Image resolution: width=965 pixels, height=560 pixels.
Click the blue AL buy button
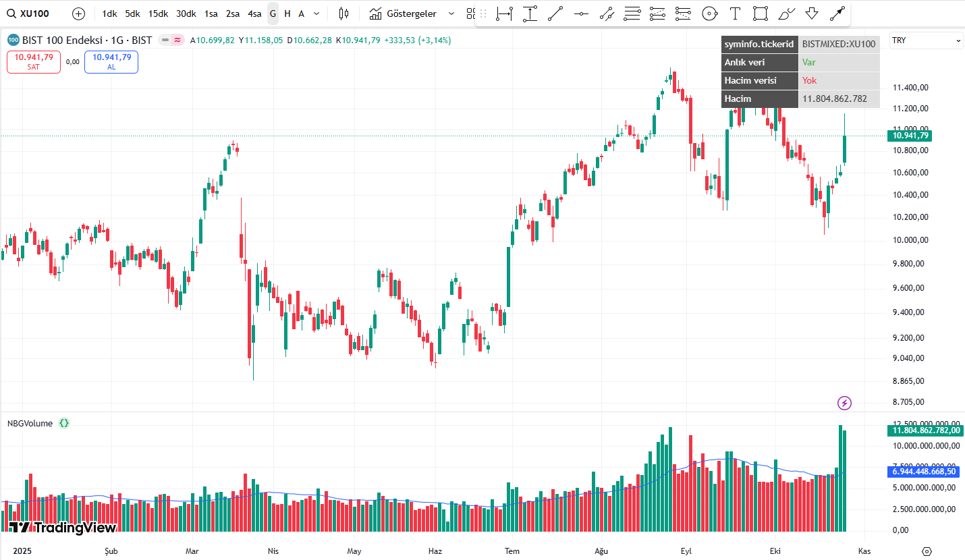pyautogui.click(x=111, y=61)
